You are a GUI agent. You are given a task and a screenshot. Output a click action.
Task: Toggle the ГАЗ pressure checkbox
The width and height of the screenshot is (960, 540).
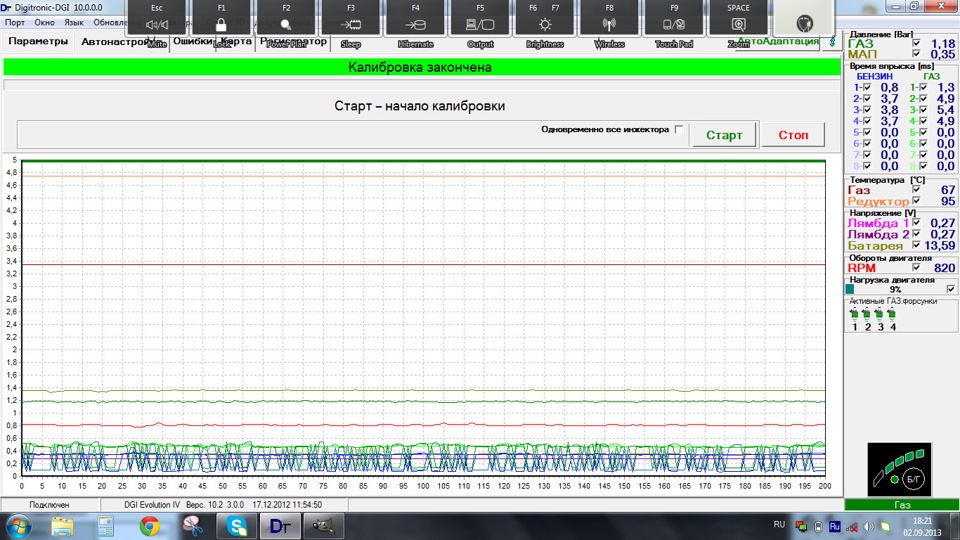[916, 43]
